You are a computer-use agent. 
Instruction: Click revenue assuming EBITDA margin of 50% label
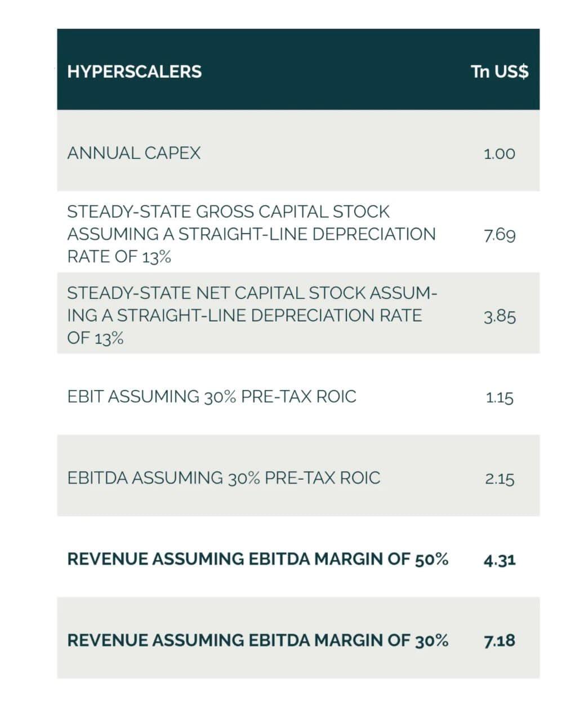click(x=258, y=559)
